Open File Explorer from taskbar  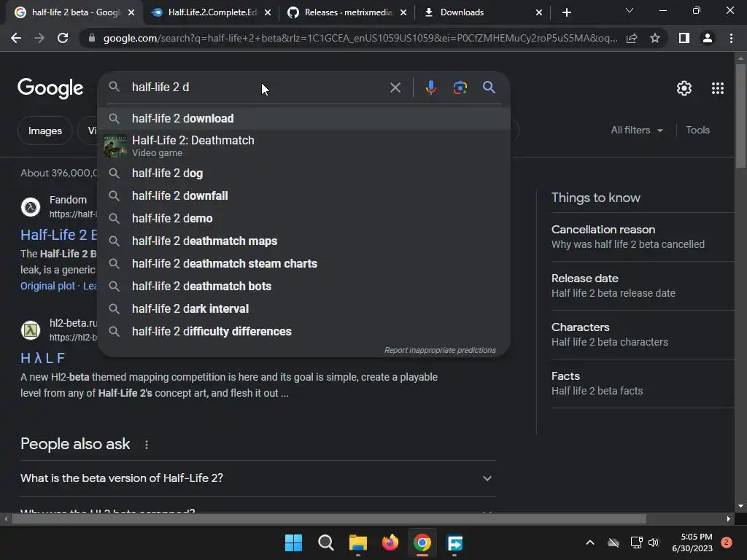click(357, 542)
